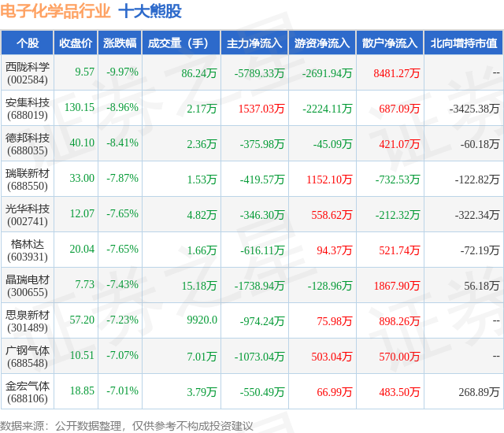Click the 游资净流入 column header
This screenshot has width=504, height=433.
coord(322,43)
